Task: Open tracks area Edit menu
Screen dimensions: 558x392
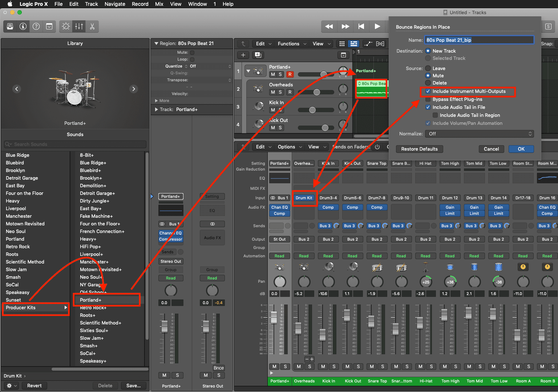Action: tap(264, 44)
